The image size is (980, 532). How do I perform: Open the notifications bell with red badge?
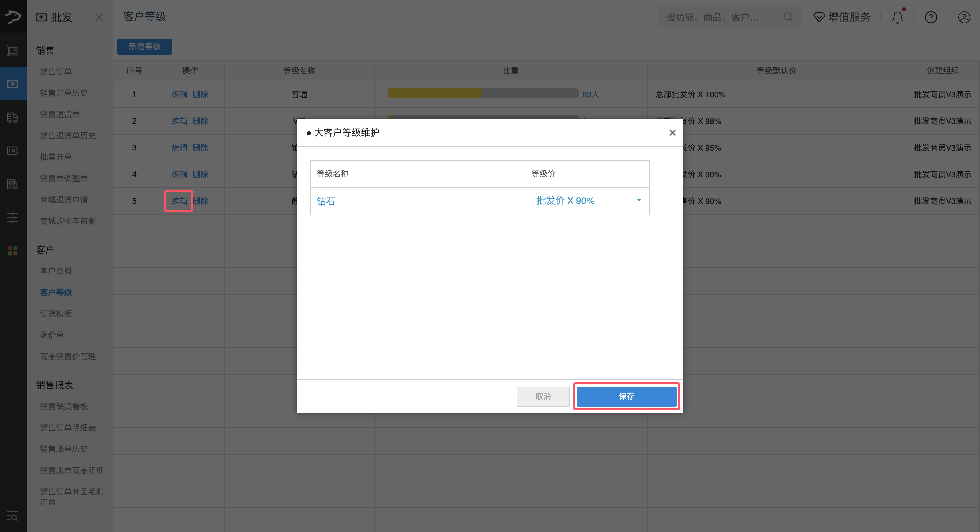(x=897, y=17)
